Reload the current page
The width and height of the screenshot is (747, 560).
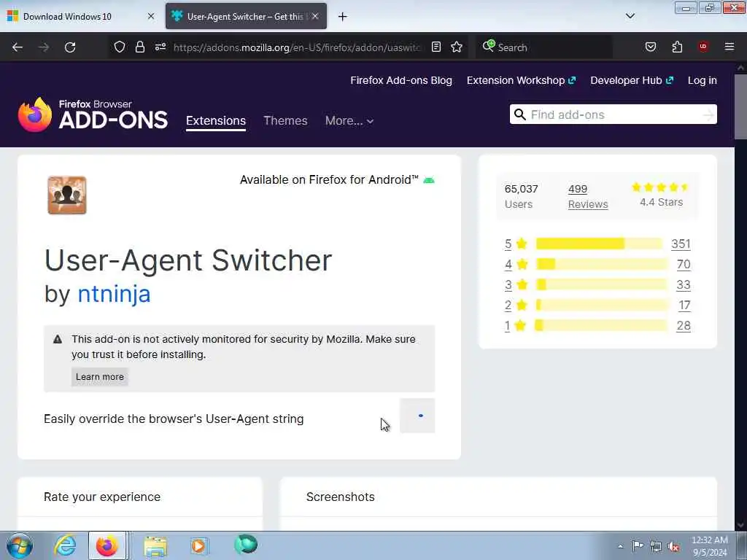(x=70, y=47)
